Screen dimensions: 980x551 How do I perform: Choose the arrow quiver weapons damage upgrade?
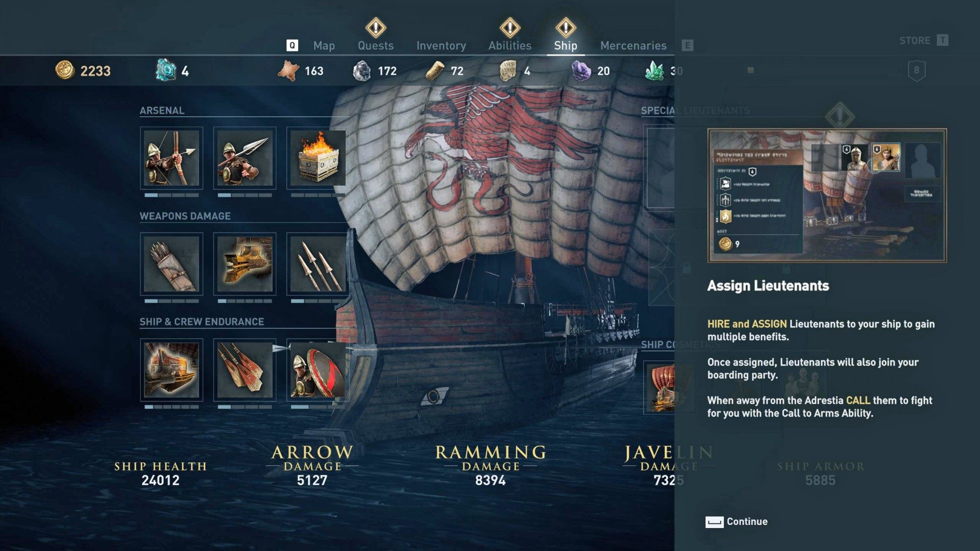(171, 264)
